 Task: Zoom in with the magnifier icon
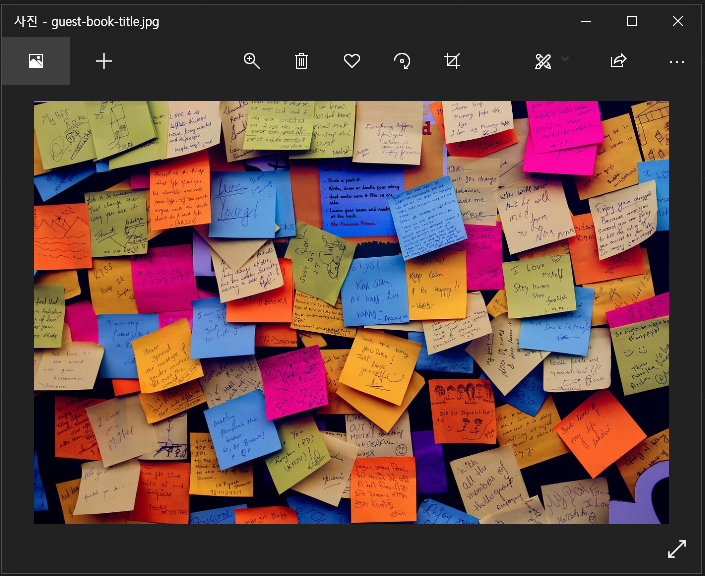[251, 61]
